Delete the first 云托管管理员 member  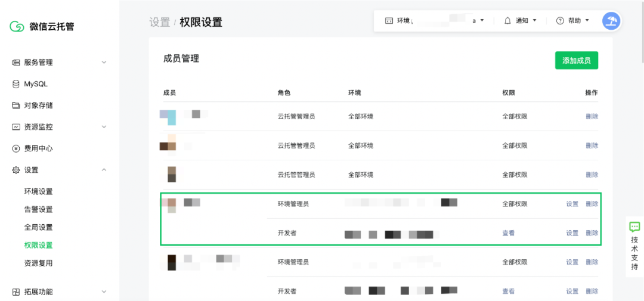(592, 116)
